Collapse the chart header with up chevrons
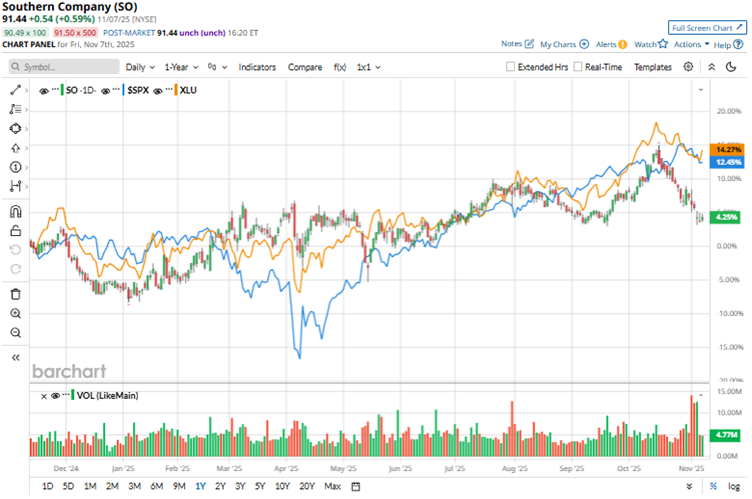752x499 pixels. (x=712, y=67)
